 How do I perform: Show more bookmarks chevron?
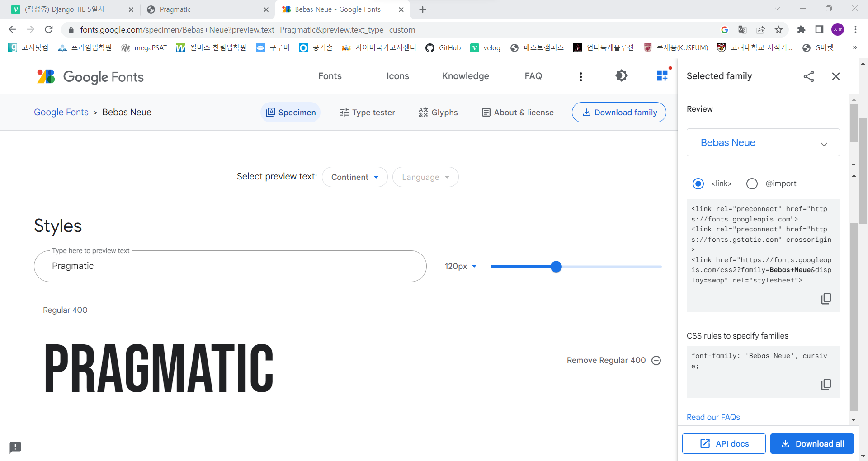coord(854,47)
